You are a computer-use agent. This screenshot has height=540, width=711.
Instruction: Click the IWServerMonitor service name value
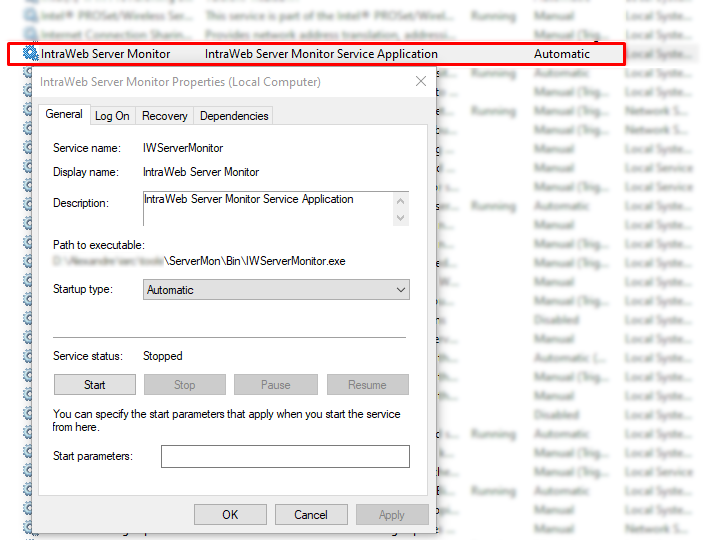183,148
